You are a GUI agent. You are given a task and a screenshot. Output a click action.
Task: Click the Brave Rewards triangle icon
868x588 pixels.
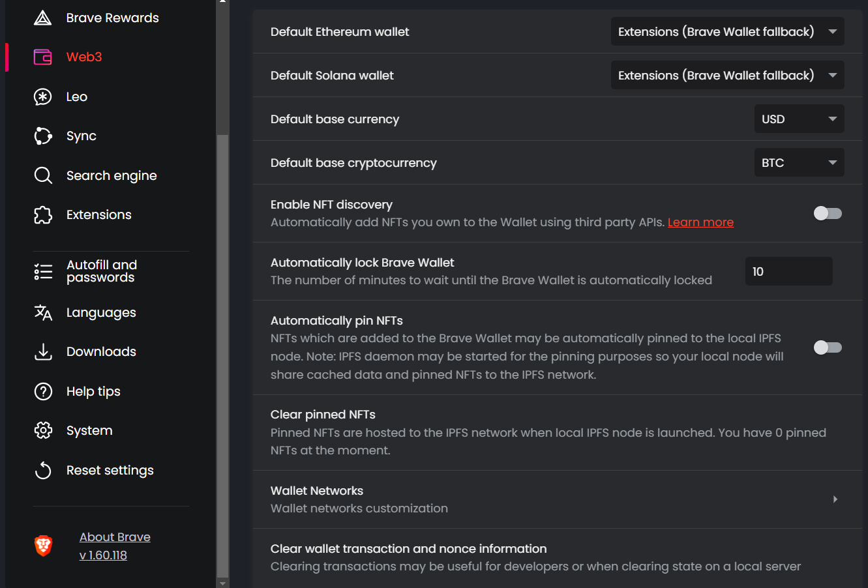click(x=43, y=18)
